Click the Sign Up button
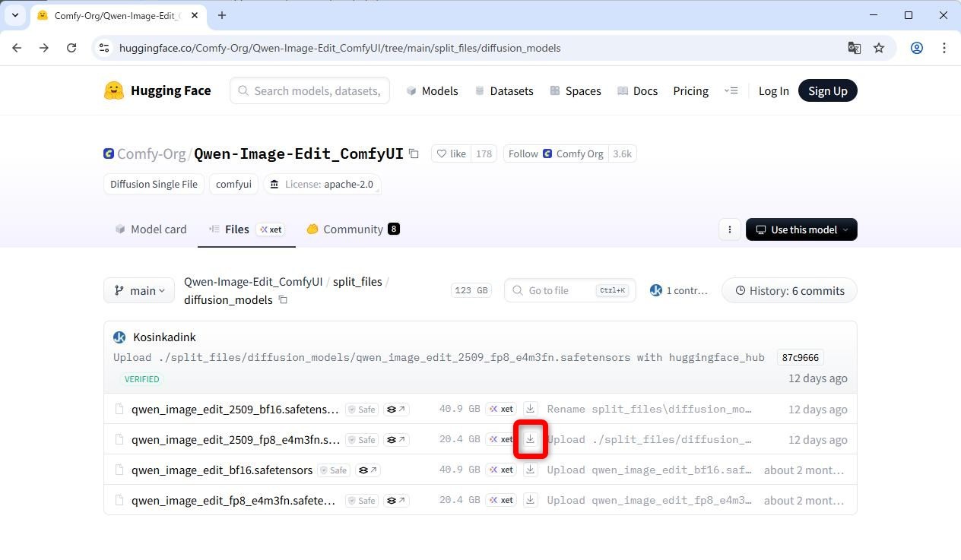 click(827, 90)
